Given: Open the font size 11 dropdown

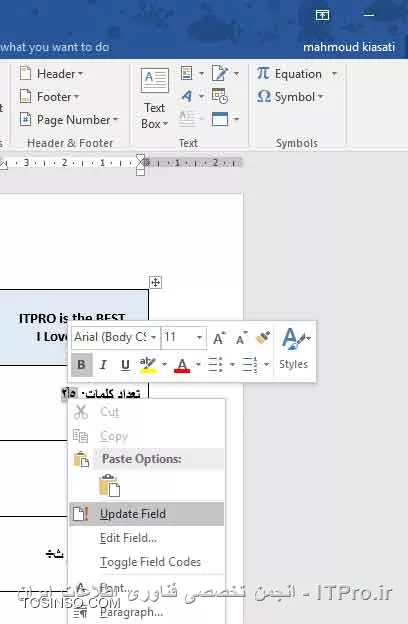Looking at the screenshot, I should 199,337.
